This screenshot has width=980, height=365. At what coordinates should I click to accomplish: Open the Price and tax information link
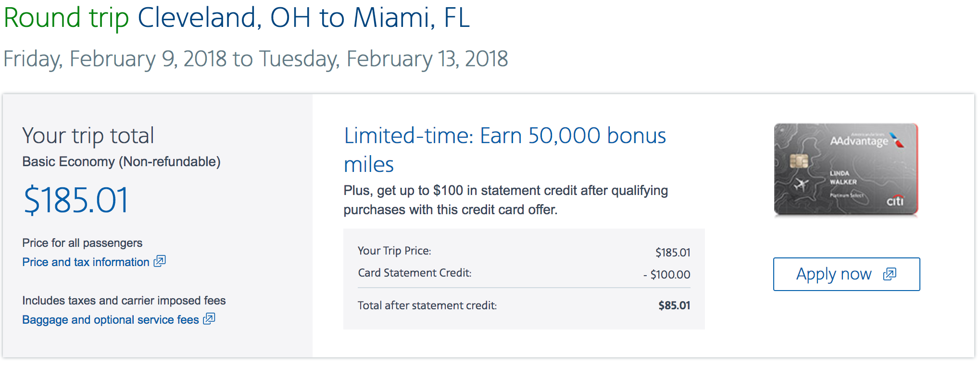86,262
